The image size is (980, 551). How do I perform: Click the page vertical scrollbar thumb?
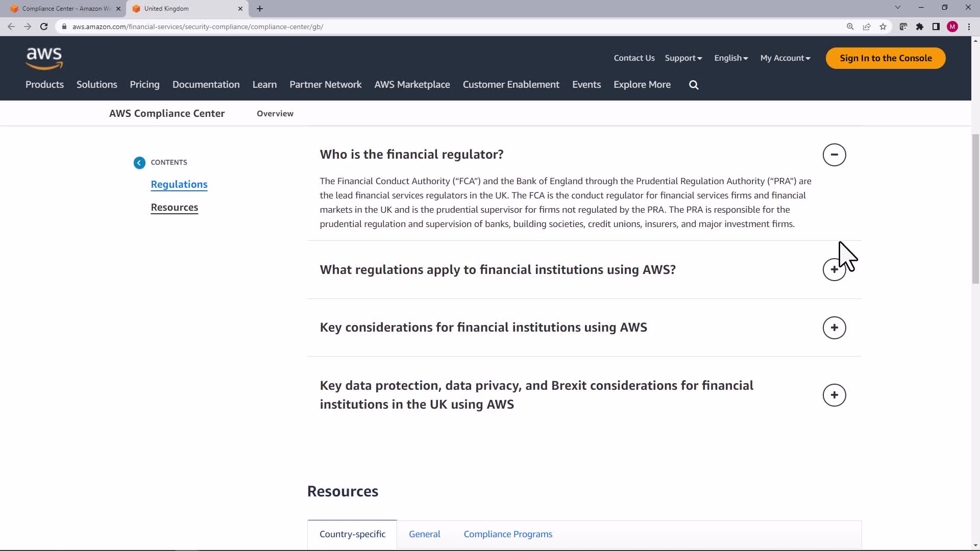[x=975, y=208]
